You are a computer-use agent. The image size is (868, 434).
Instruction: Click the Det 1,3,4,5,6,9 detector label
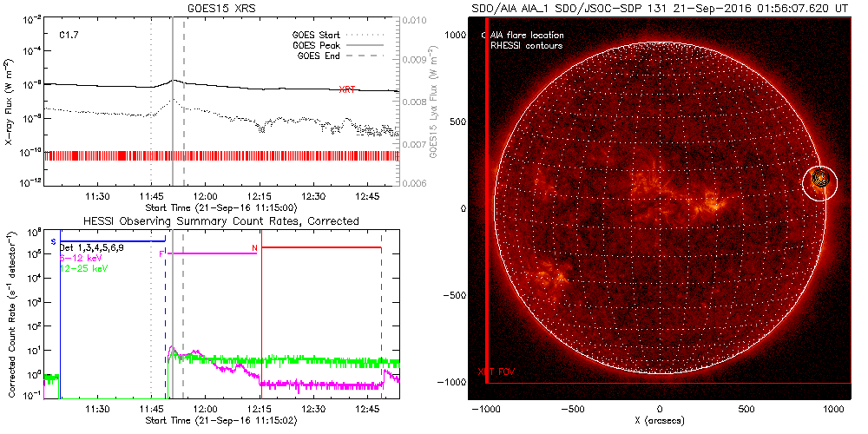95,248
